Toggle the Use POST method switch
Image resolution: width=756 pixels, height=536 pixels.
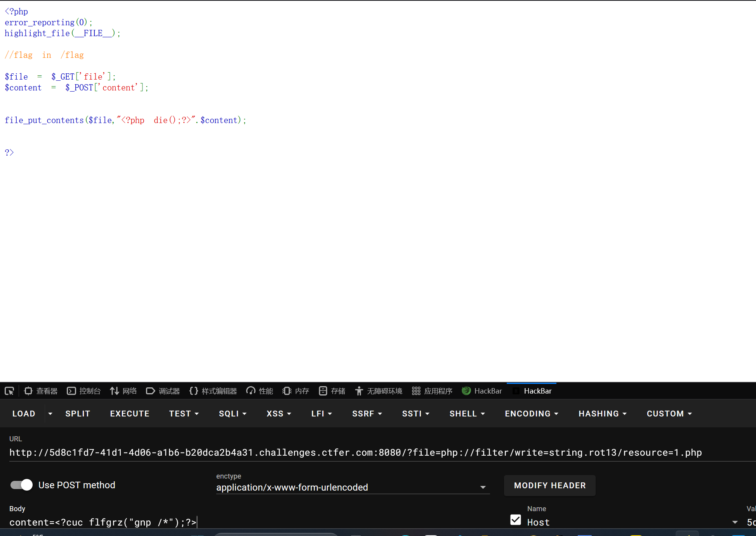22,485
